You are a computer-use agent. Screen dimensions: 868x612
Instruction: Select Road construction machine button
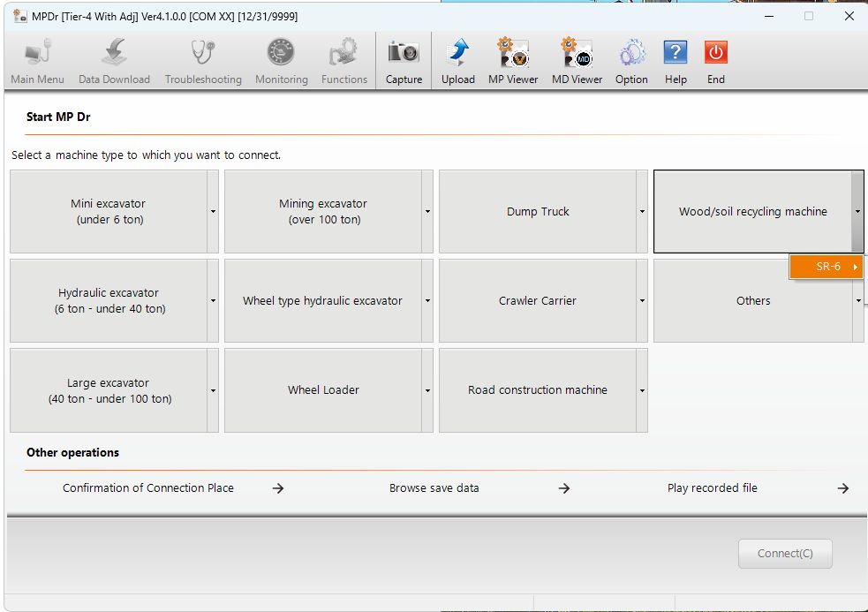(x=538, y=390)
